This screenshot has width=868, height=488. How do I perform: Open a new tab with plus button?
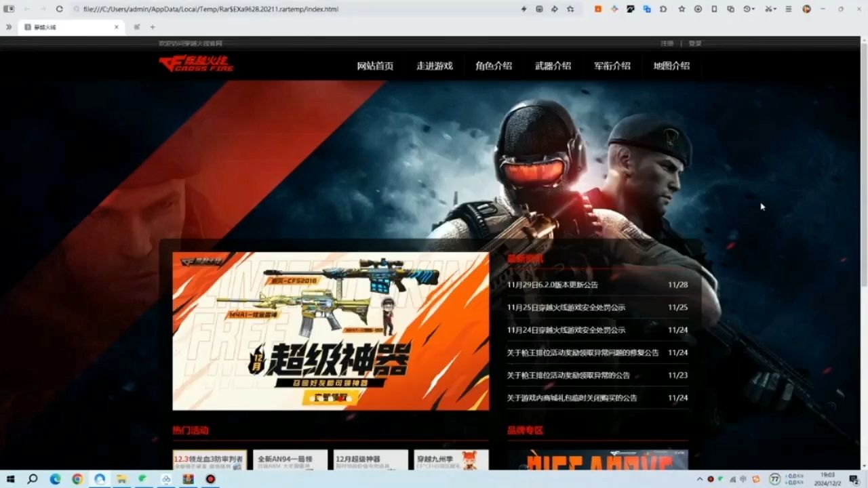(x=153, y=27)
